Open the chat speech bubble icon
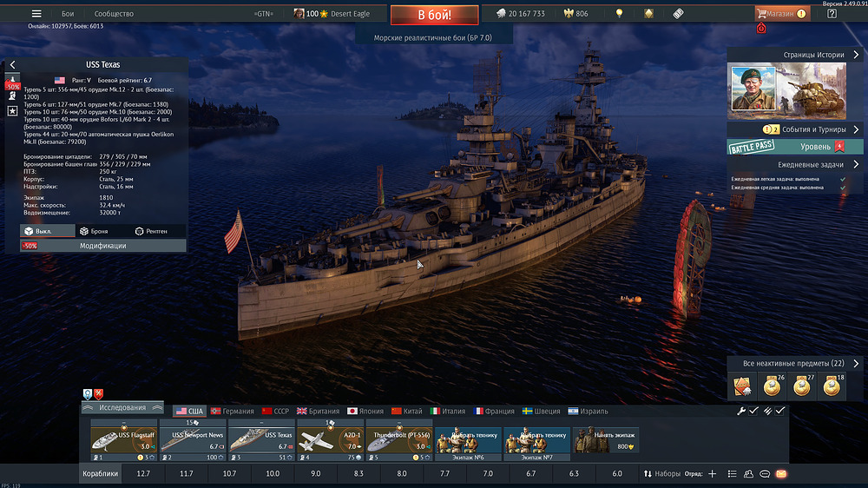Screen dimensions: 868x488 click(765, 474)
